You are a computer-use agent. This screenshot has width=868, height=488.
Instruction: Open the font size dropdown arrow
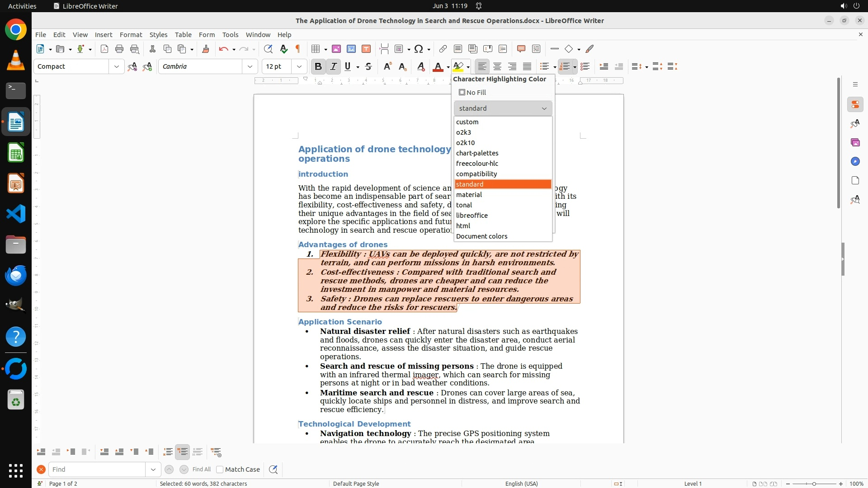pos(299,66)
